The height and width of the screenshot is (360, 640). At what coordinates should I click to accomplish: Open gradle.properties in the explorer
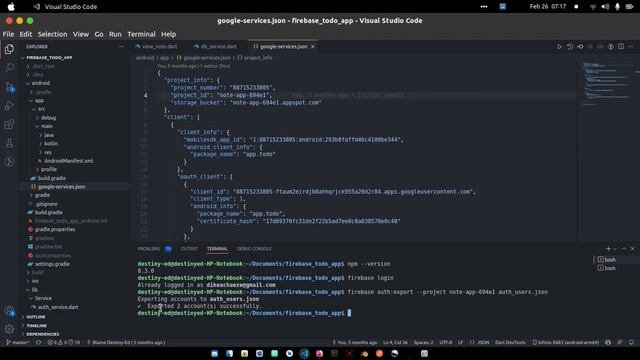click(x=55, y=229)
